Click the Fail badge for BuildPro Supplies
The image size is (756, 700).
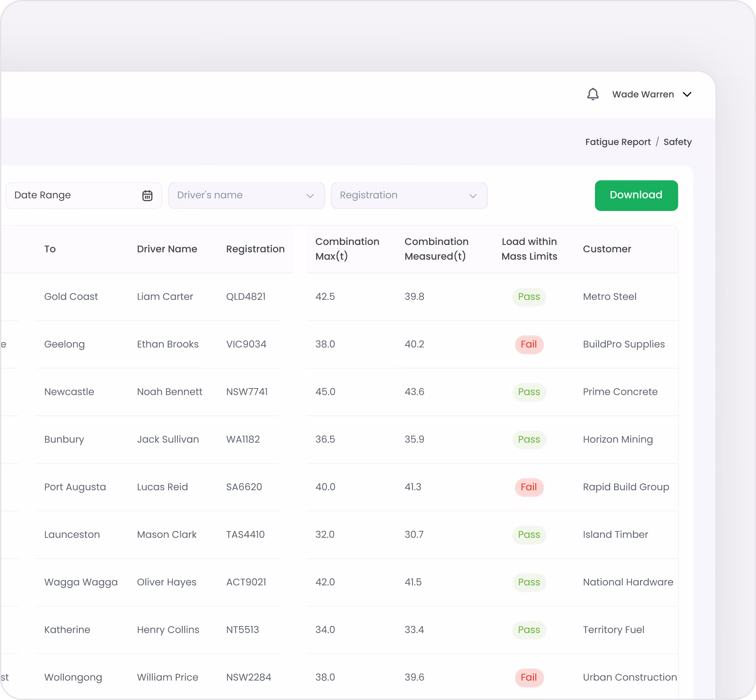pyautogui.click(x=529, y=344)
